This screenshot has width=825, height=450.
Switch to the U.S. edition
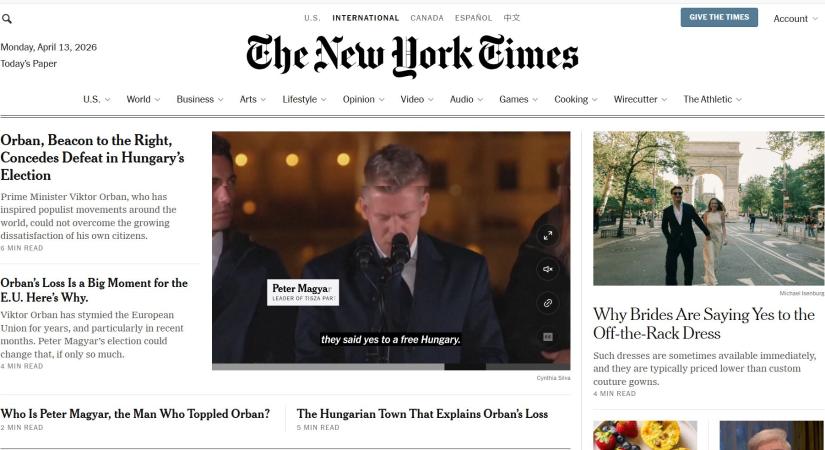(312, 18)
